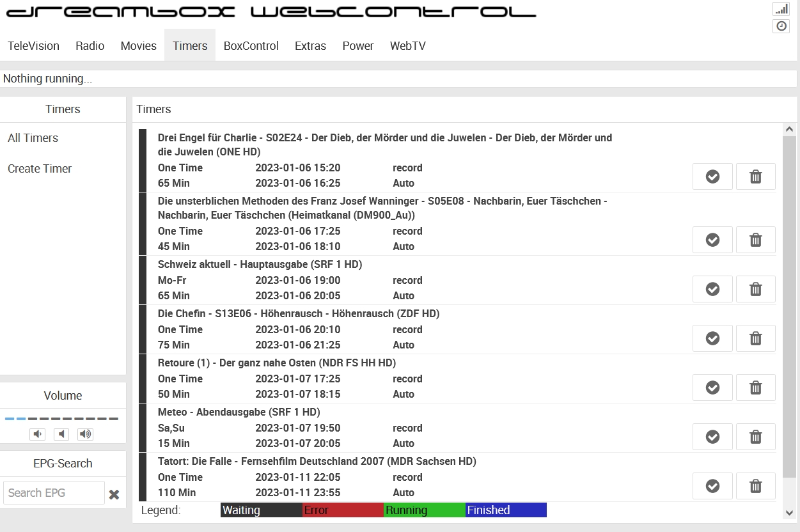Toggle the Franz Josef Wanninger timer checkmark
800x532 pixels.
(712, 240)
